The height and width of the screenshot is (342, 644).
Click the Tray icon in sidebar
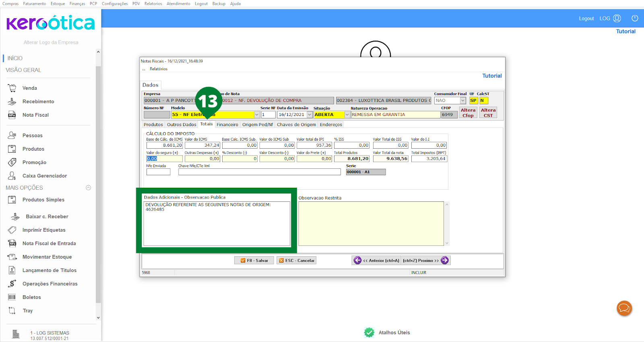point(12,311)
